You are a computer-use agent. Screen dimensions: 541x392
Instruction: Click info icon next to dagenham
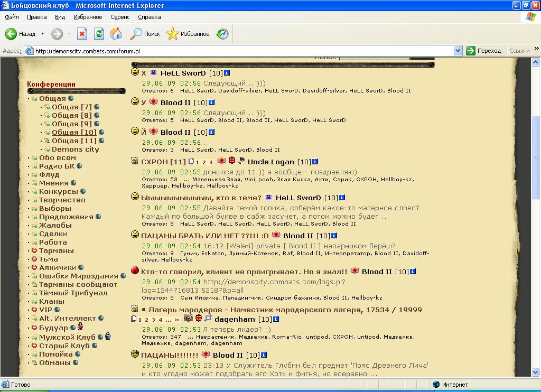click(x=276, y=319)
